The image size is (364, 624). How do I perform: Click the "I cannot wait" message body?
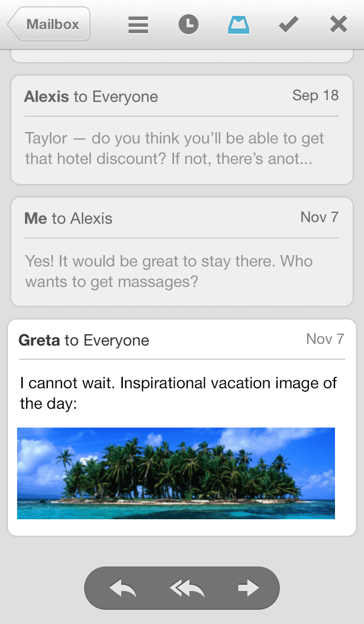tap(178, 393)
